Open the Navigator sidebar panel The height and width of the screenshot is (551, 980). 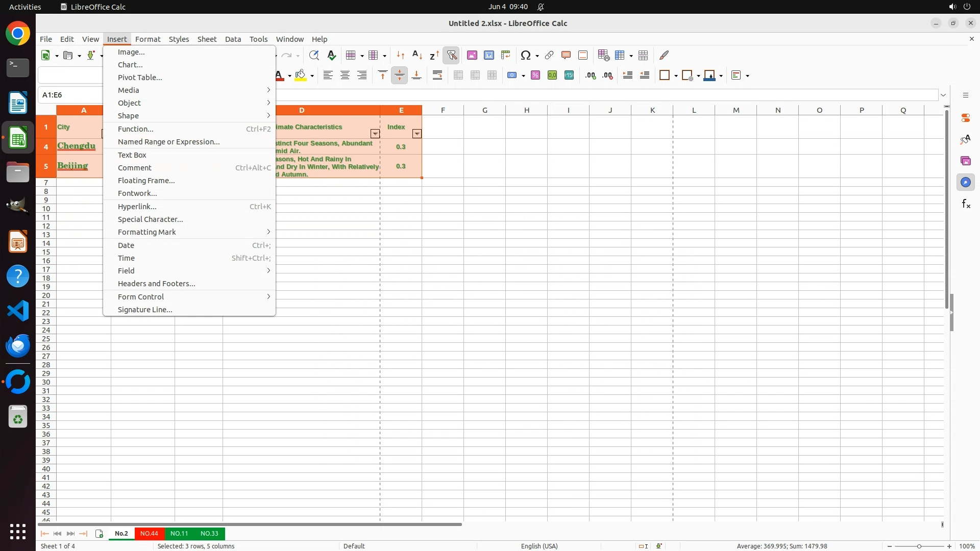(x=966, y=182)
